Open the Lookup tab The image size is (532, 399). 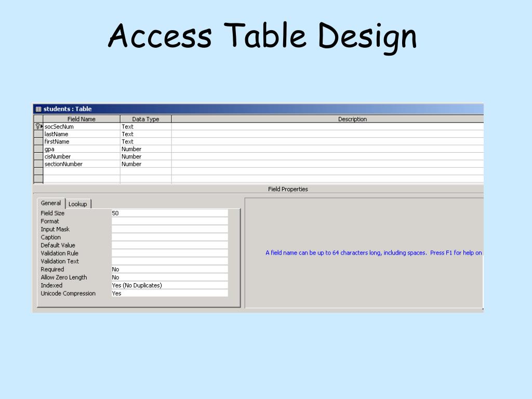coord(78,204)
